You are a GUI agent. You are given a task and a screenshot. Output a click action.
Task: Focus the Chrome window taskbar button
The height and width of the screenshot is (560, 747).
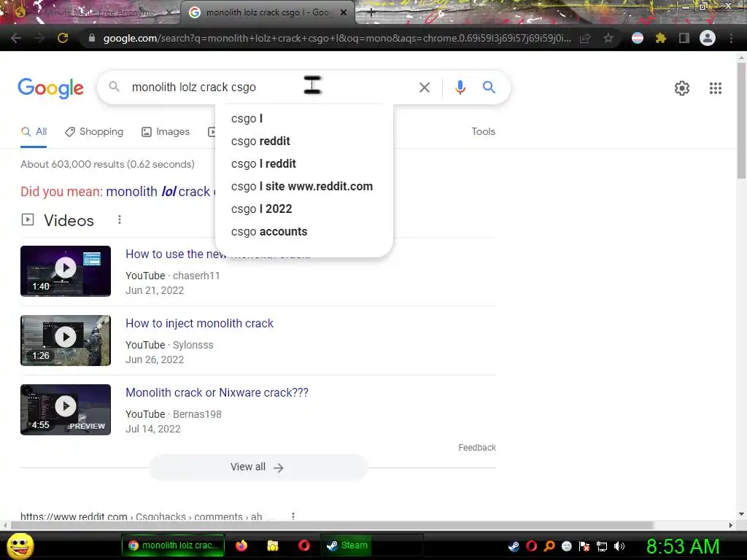(173, 545)
